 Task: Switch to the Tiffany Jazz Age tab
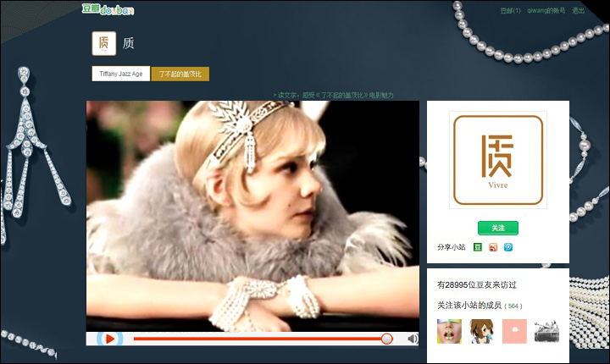tap(121, 74)
